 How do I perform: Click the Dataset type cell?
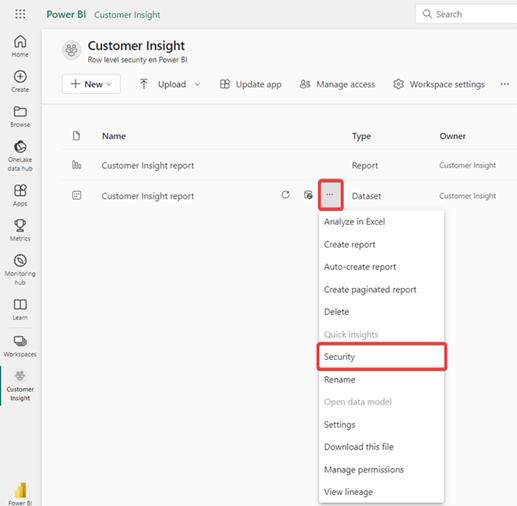(366, 196)
